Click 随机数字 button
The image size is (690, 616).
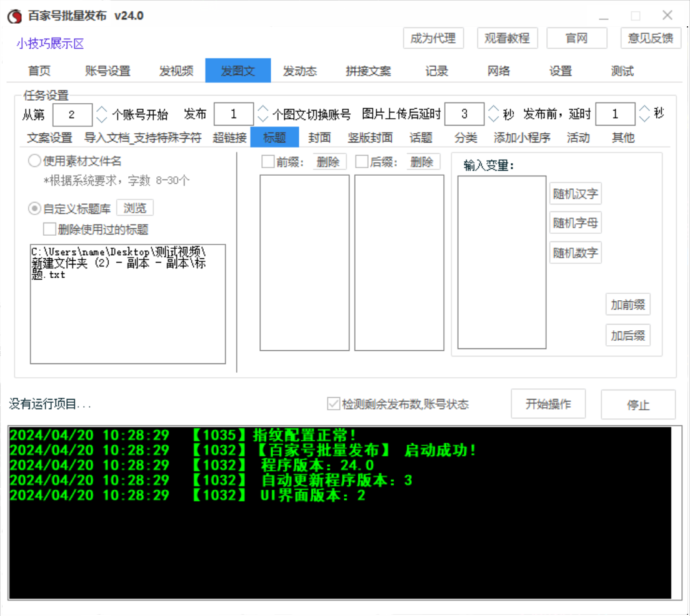click(576, 253)
